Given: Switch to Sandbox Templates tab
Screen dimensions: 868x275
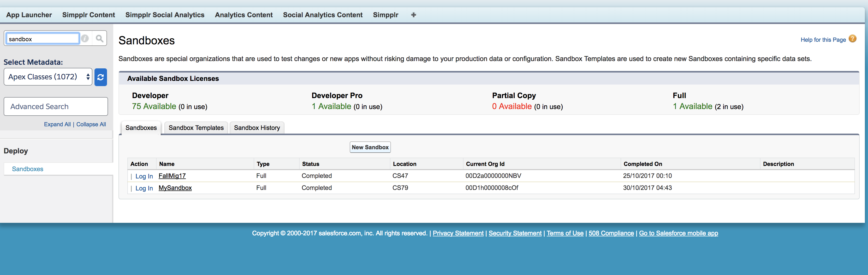Looking at the screenshot, I should [x=196, y=128].
